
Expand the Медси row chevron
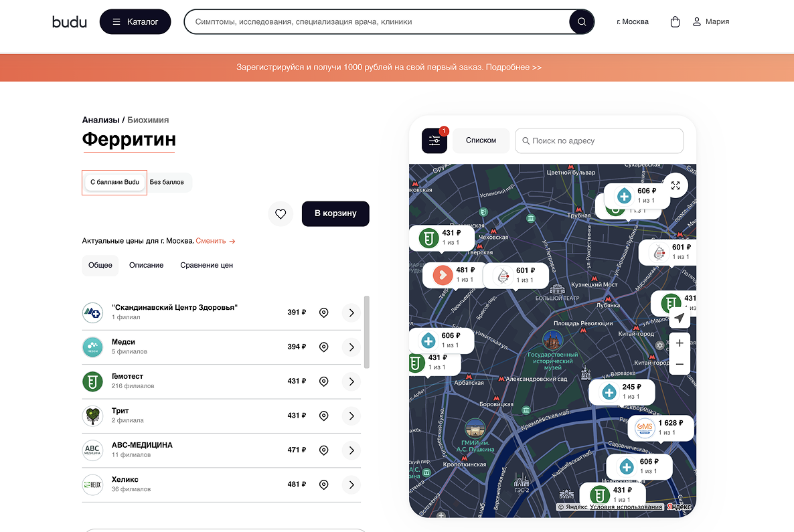[351, 347]
